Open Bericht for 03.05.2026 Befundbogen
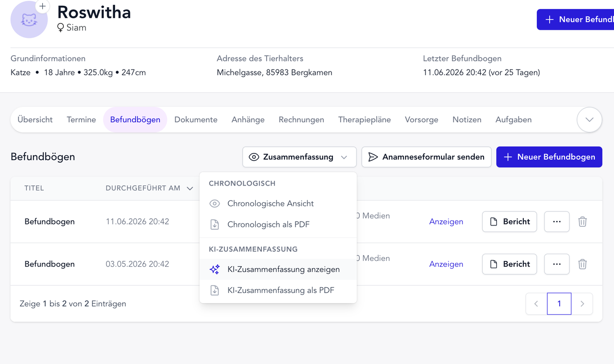The height and width of the screenshot is (364, 614). (509, 264)
